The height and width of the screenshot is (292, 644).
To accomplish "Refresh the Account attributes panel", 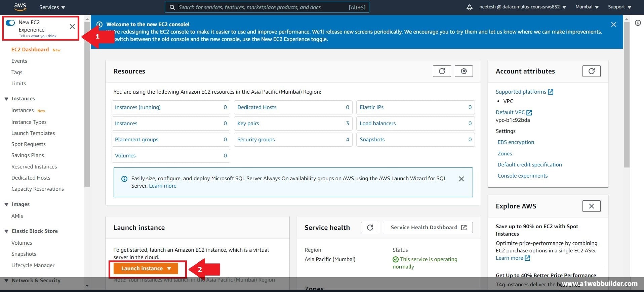I will pyautogui.click(x=592, y=71).
